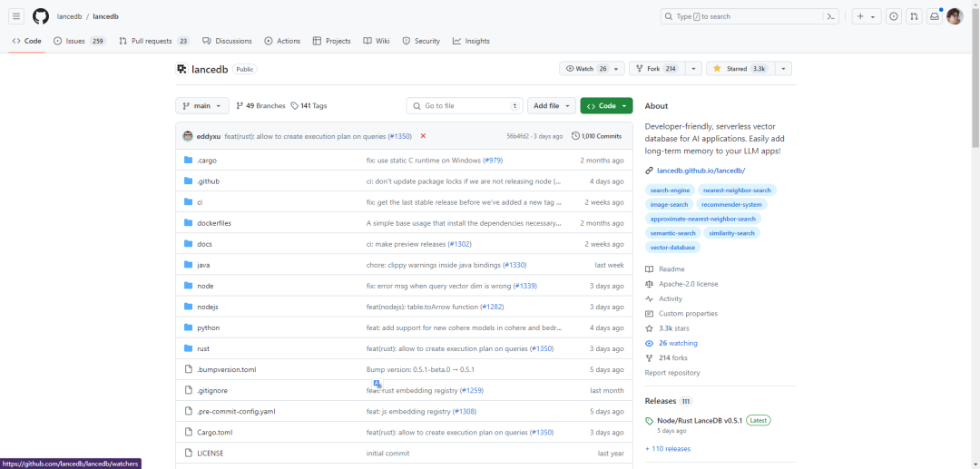980x469 pixels.
Task: Open the Discussions tab
Action: coord(227,41)
